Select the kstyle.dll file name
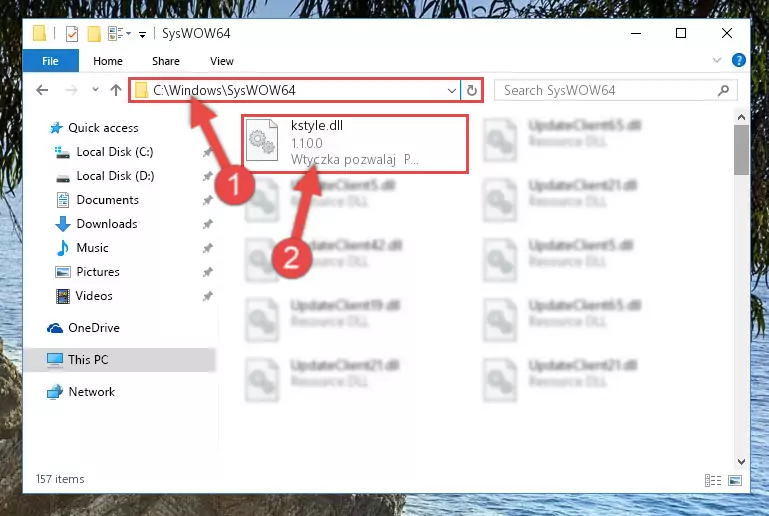769x516 pixels. (x=317, y=126)
